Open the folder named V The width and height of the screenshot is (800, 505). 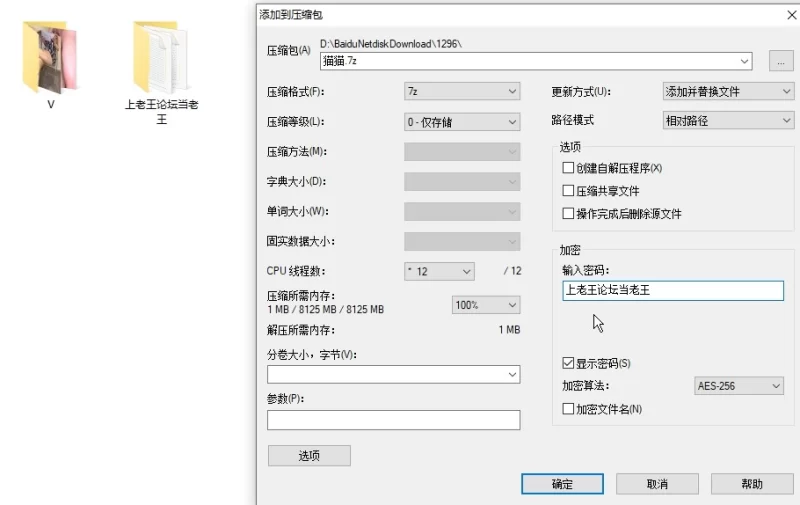[50, 57]
